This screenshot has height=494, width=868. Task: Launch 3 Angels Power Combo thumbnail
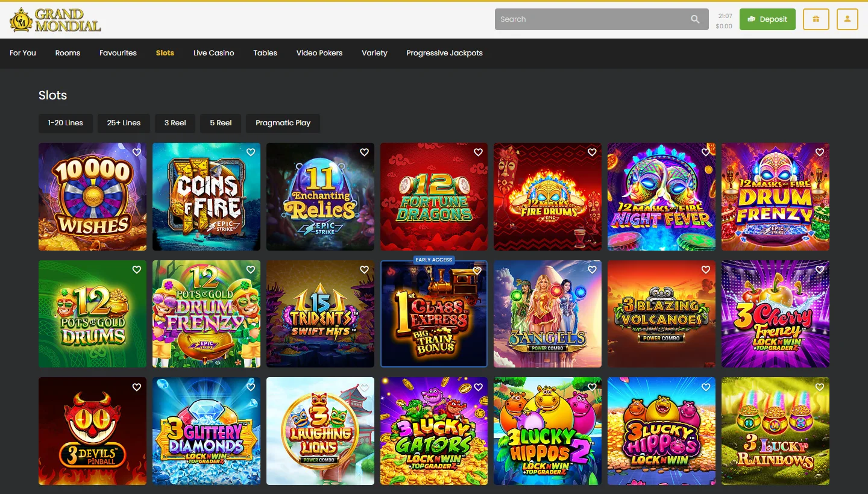(548, 314)
